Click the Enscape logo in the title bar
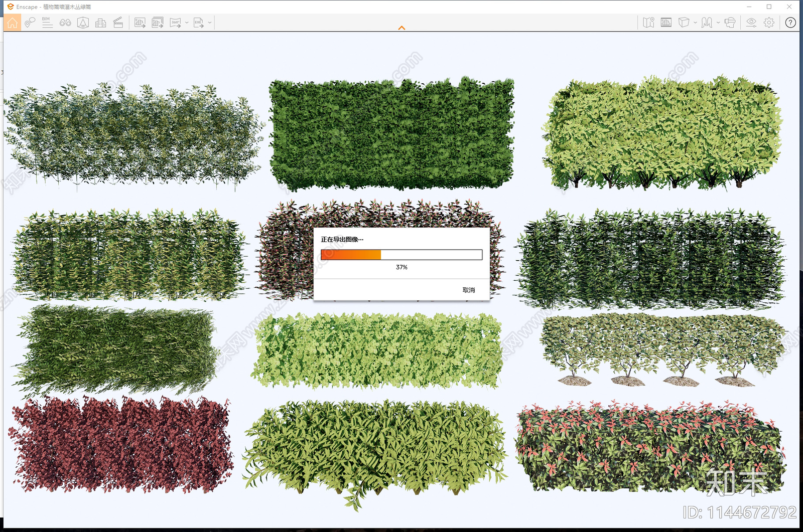This screenshot has width=803, height=532. tap(10, 7)
